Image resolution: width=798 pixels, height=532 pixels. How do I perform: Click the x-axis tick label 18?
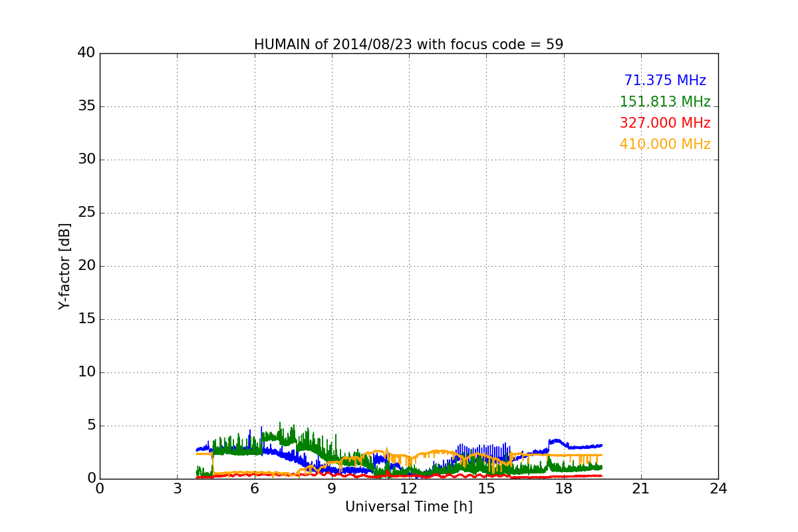click(563, 489)
